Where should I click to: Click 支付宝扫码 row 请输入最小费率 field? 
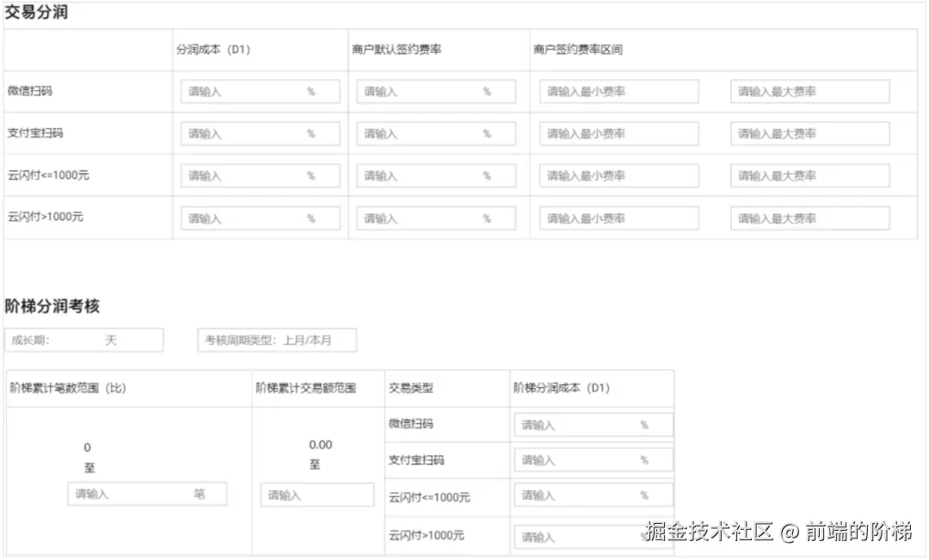point(617,132)
